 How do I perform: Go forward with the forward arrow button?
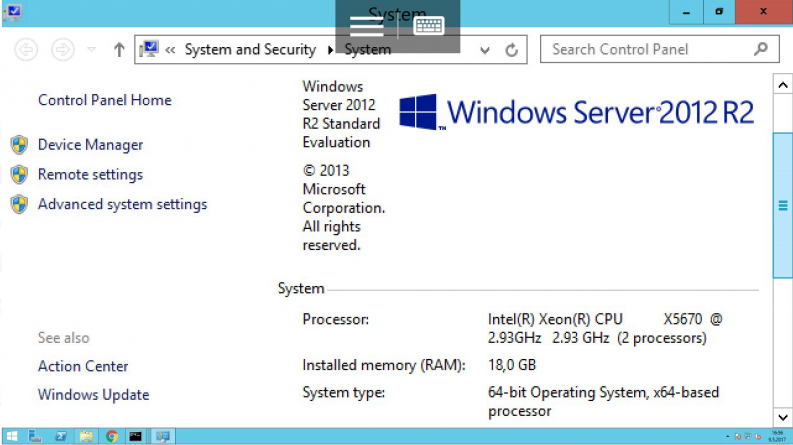click(x=63, y=50)
